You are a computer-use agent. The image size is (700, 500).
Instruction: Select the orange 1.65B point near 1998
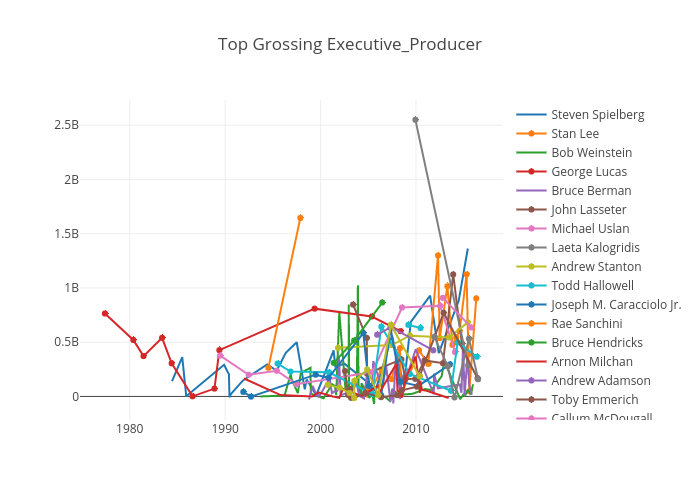pos(300,218)
